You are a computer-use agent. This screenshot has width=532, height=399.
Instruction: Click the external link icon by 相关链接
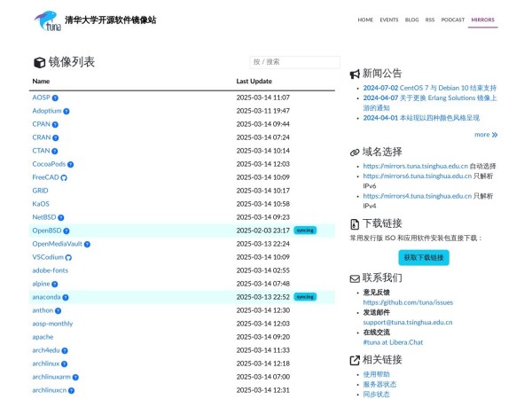click(x=355, y=360)
